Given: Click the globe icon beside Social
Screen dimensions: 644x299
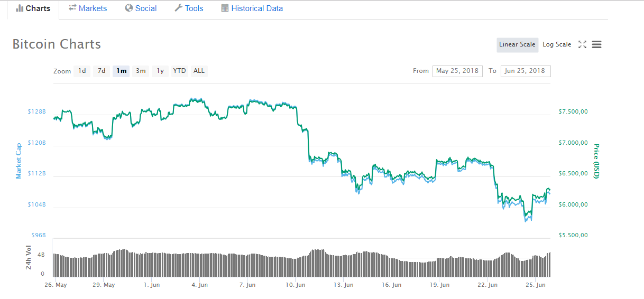Looking at the screenshot, I should click(x=129, y=8).
